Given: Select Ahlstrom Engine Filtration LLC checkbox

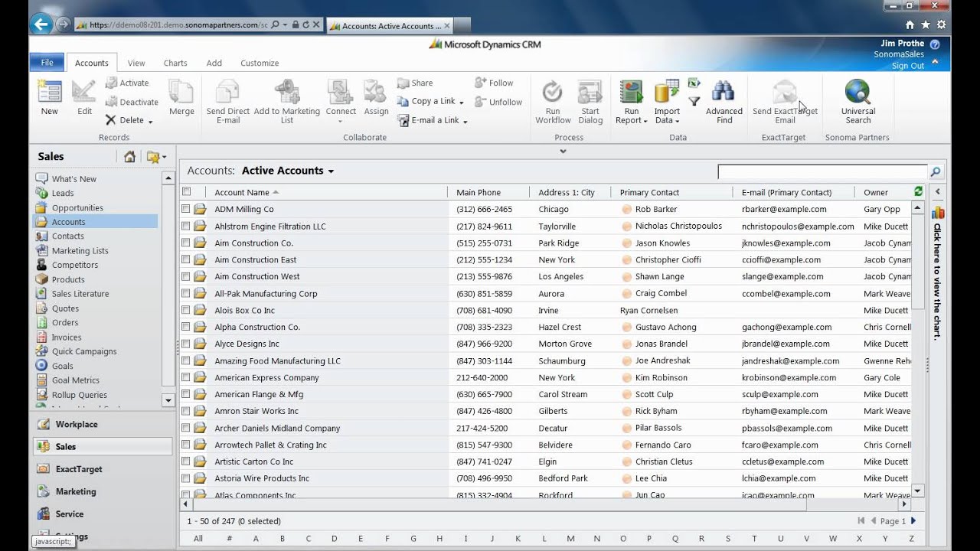Looking at the screenshot, I should [x=186, y=226].
